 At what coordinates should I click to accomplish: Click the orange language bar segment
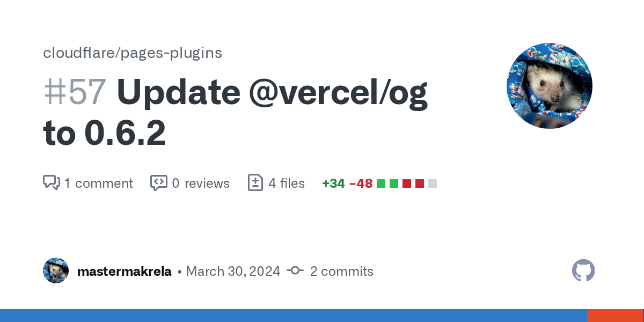(615, 316)
